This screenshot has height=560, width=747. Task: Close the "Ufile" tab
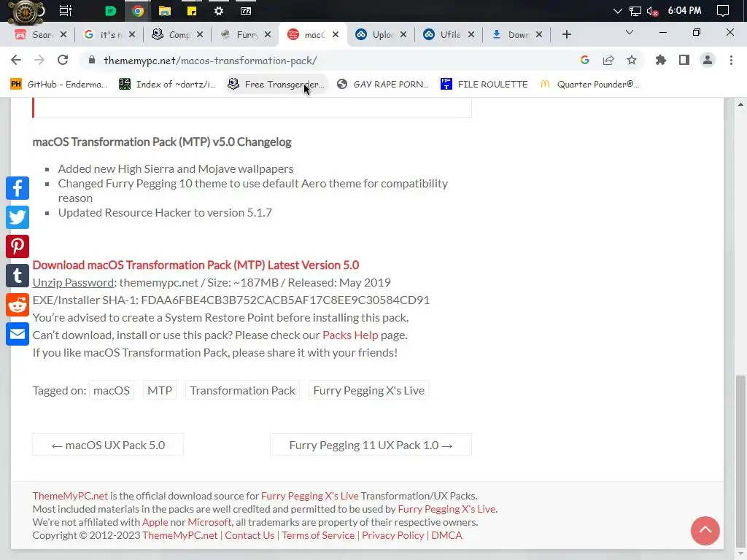[x=471, y=34]
